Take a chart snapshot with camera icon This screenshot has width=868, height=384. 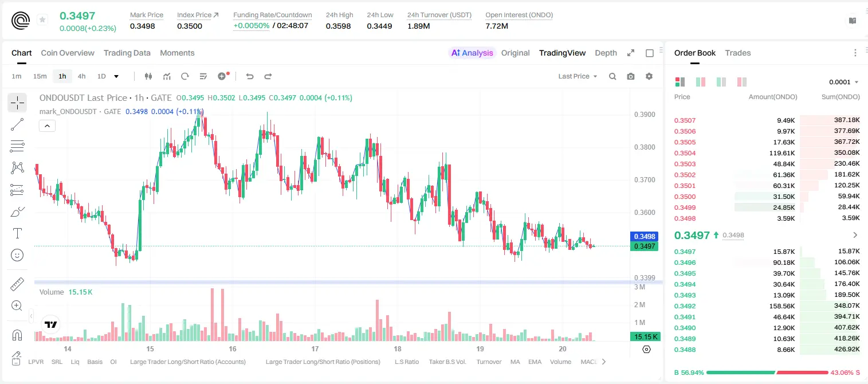pos(631,76)
